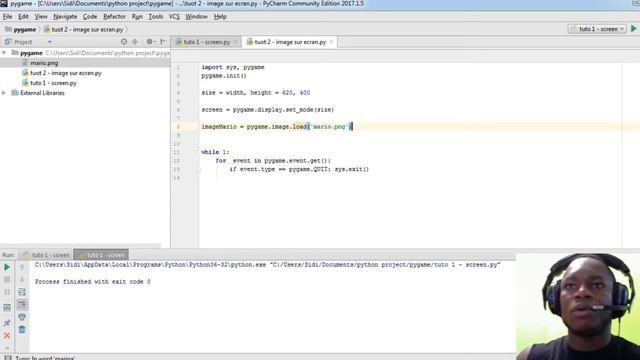Click the down arrow in Run panel
This screenshot has width=640, height=360.
22,280
